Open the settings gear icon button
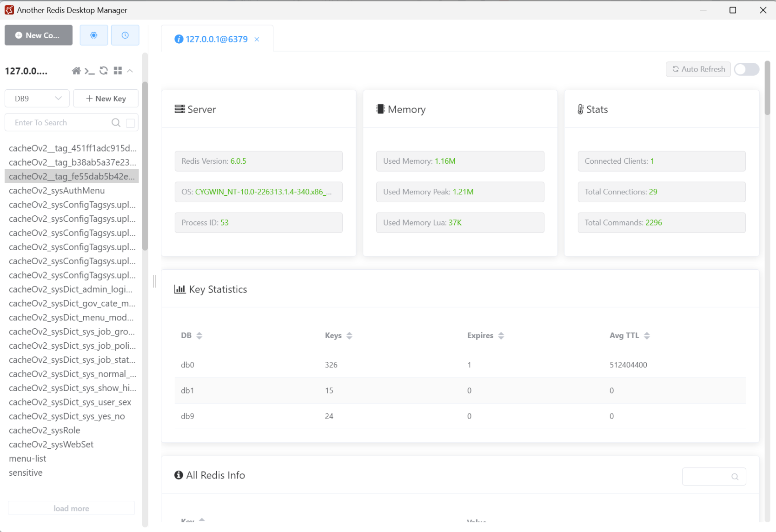 coord(94,35)
